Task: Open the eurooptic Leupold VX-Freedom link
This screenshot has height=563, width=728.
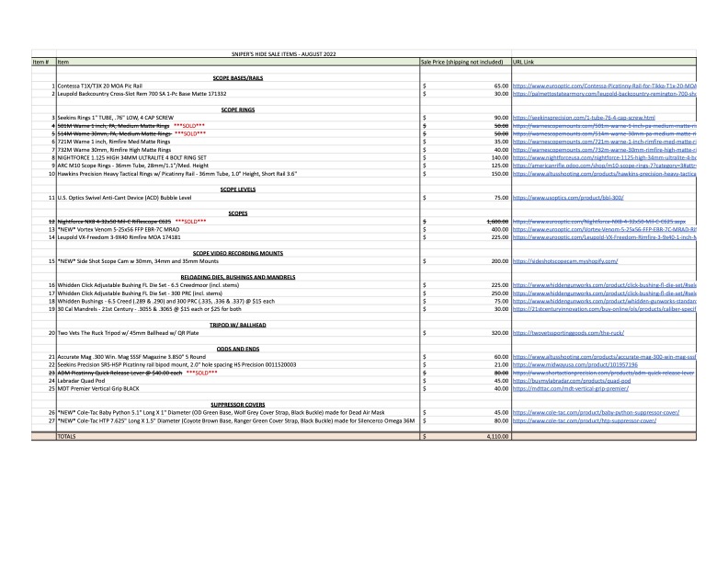Action: click(x=604, y=237)
